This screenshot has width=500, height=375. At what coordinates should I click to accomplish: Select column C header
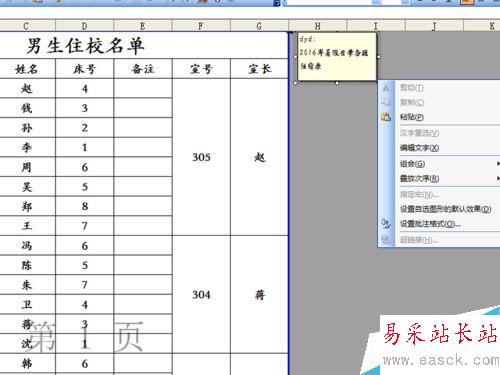point(27,26)
